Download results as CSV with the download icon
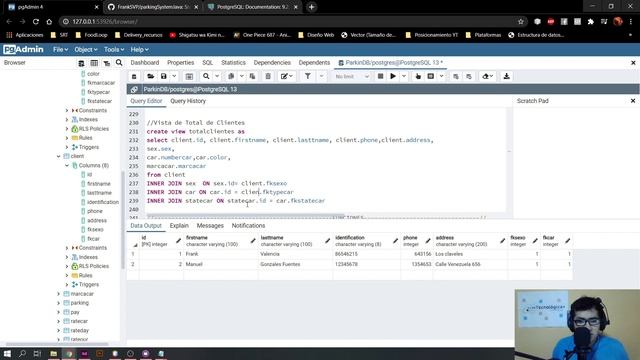Screen dimensions: 640x360 click(506, 76)
